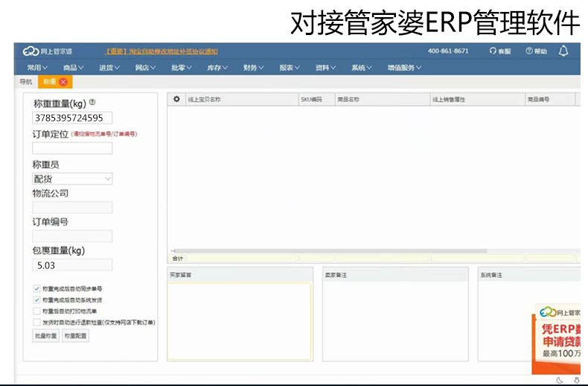Screen dimensions: 588x386
Task: Expand the 网店 menu
Action: [x=145, y=68]
